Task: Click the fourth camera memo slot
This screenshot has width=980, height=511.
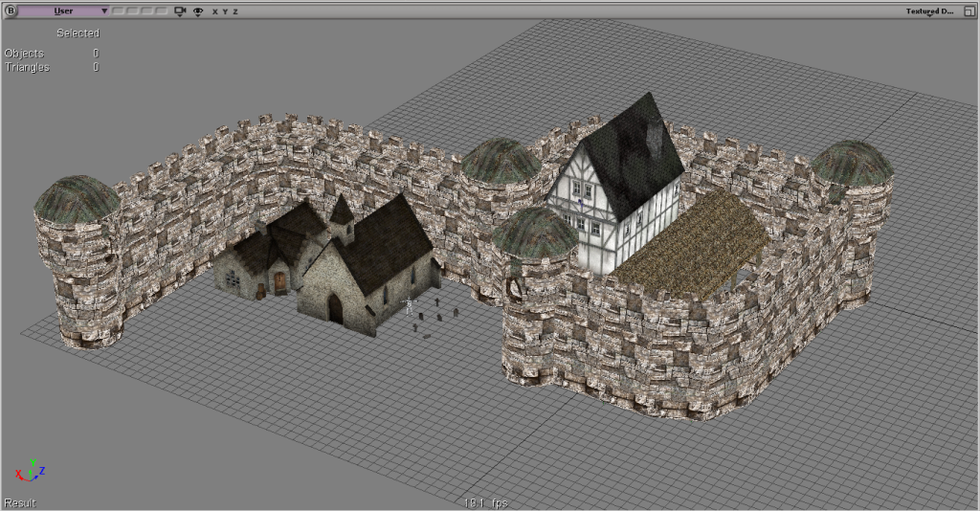Action: pyautogui.click(x=161, y=11)
